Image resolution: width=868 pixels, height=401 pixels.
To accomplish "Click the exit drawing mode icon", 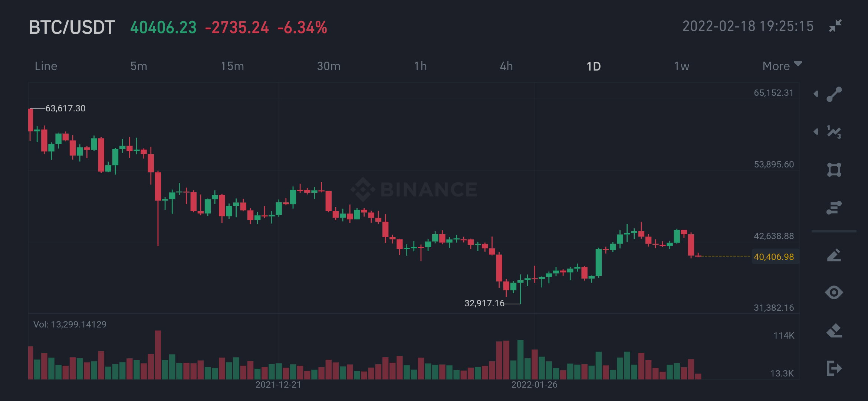I will tap(834, 368).
